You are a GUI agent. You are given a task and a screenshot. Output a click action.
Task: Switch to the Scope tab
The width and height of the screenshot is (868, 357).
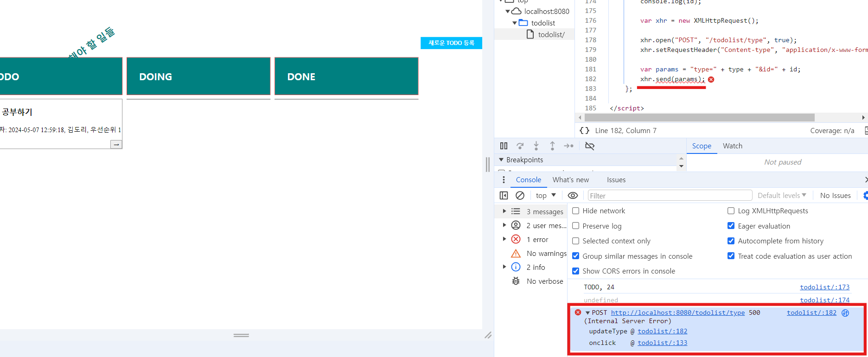(x=702, y=146)
